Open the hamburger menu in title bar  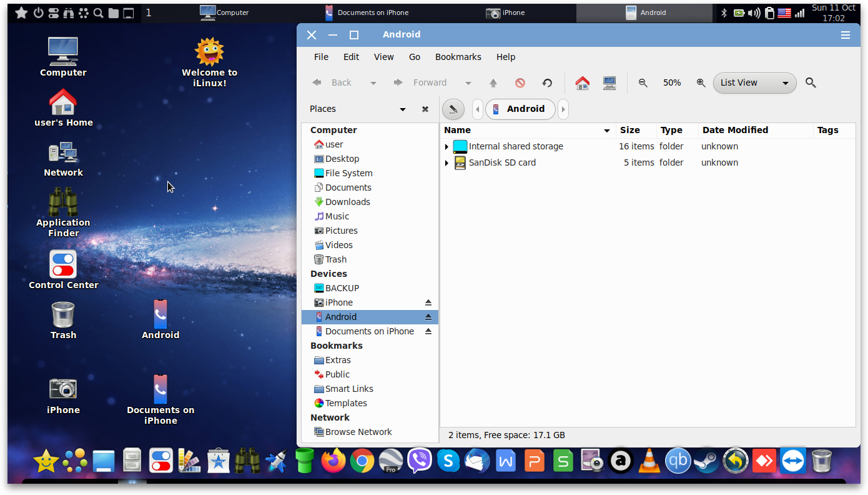pyautogui.click(x=846, y=35)
